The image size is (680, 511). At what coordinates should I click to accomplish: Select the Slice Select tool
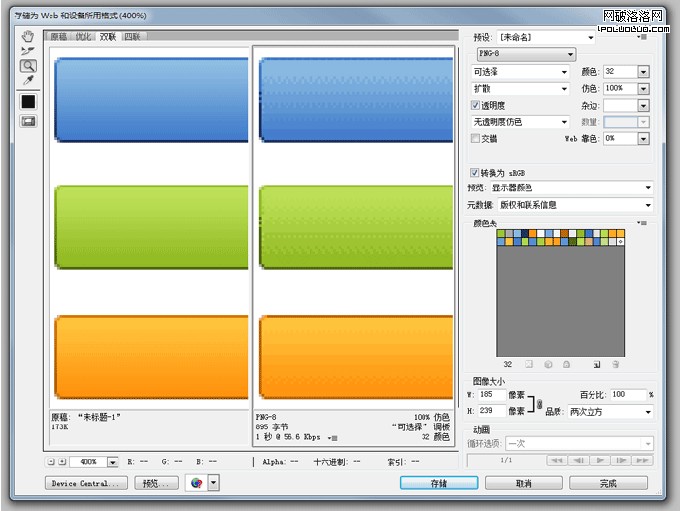28,50
